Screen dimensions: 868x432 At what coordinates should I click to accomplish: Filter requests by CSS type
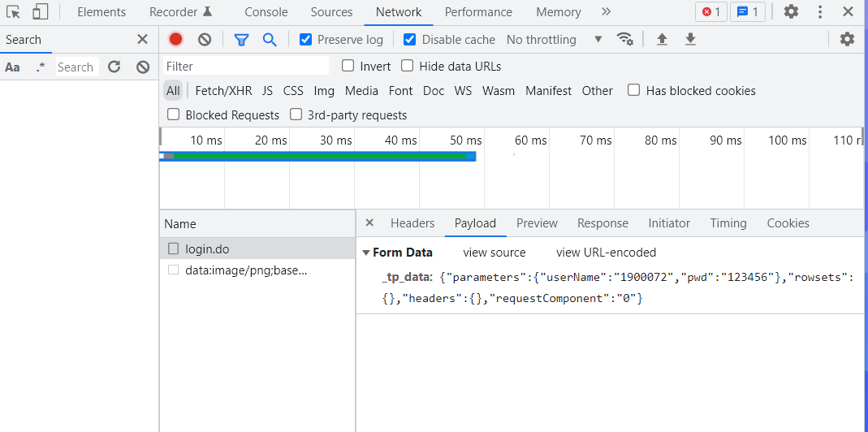point(293,91)
